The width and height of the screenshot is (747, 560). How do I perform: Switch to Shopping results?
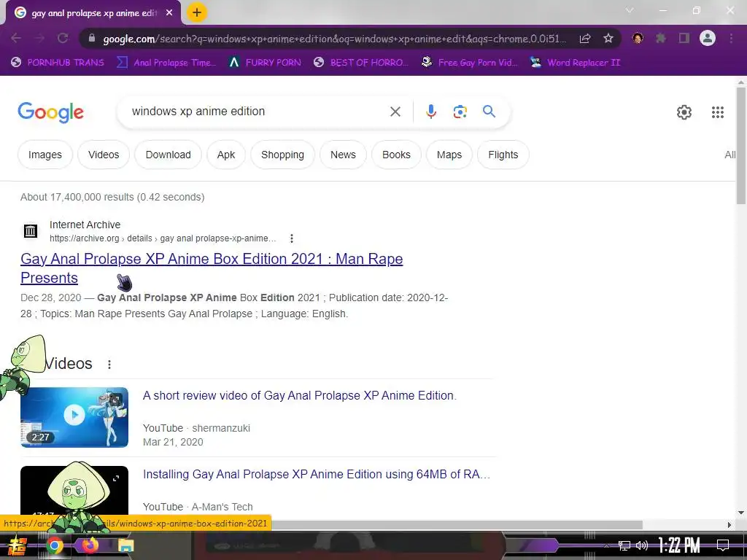[282, 155]
